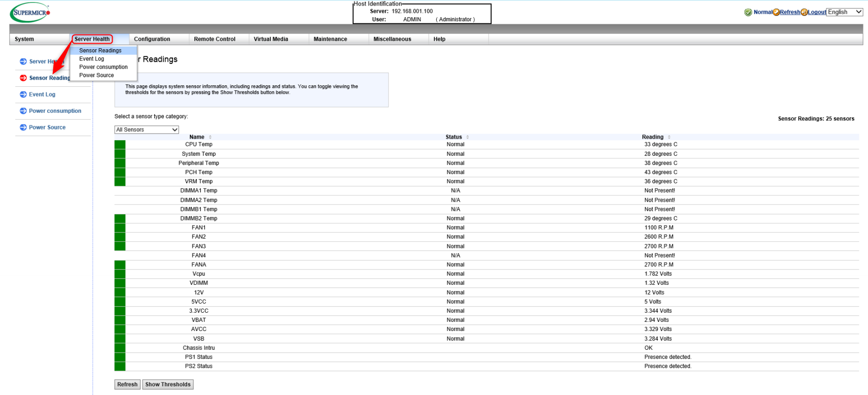Open the Remote Control menu
Image resolution: width=868 pixels, height=395 pixels.
[215, 39]
